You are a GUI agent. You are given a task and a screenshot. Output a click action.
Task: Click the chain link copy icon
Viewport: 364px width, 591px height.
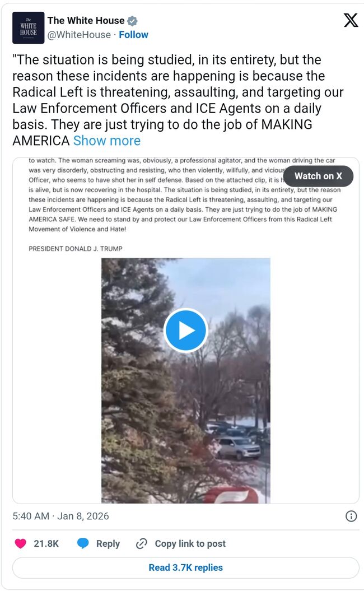pos(142,543)
